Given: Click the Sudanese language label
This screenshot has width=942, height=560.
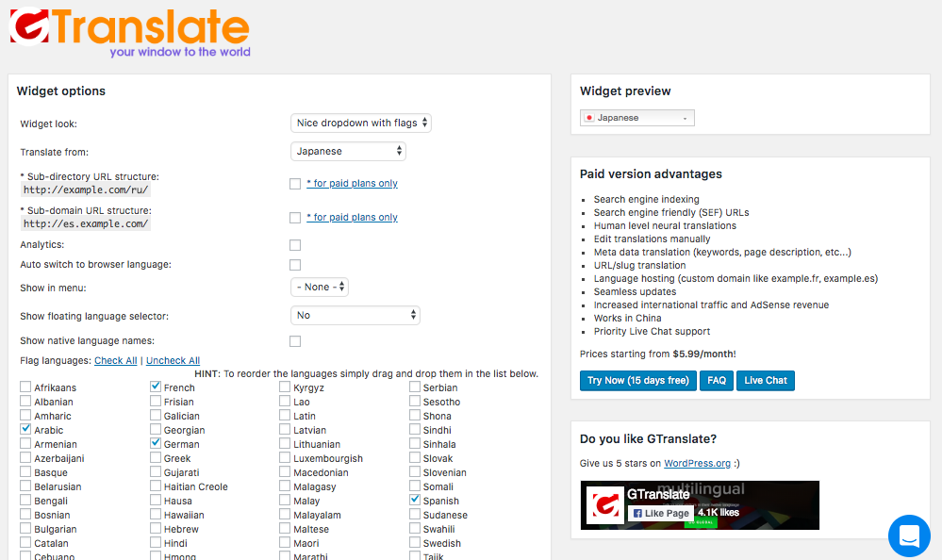Looking at the screenshot, I should coord(445,515).
